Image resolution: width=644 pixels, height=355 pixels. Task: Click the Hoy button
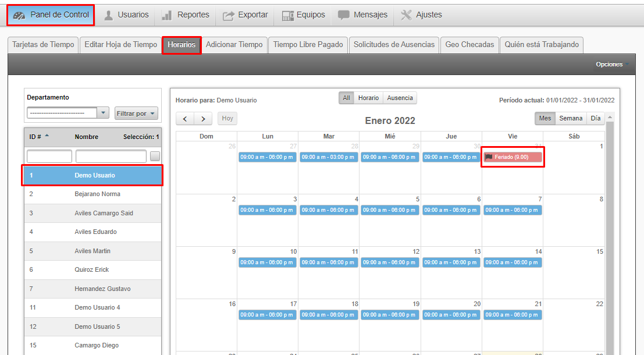click(x=227, y=119)
